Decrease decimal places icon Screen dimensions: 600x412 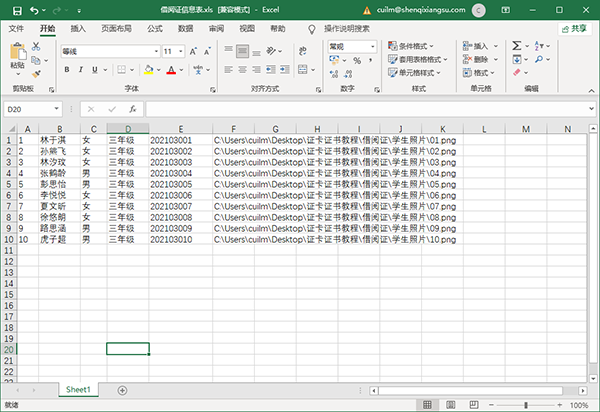pyautogui.click(x=348, y=73)
